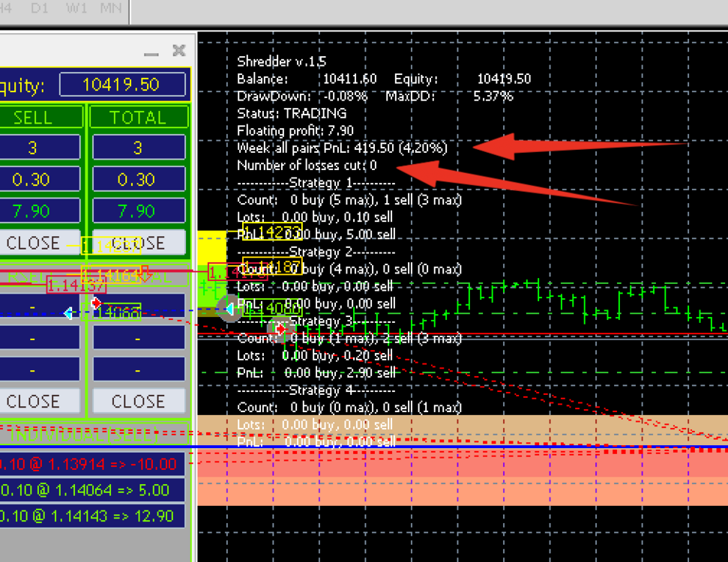This screenshot has width=728, height=562.
Task: Minimize the trading panel
Action: [x=151, y=54]
